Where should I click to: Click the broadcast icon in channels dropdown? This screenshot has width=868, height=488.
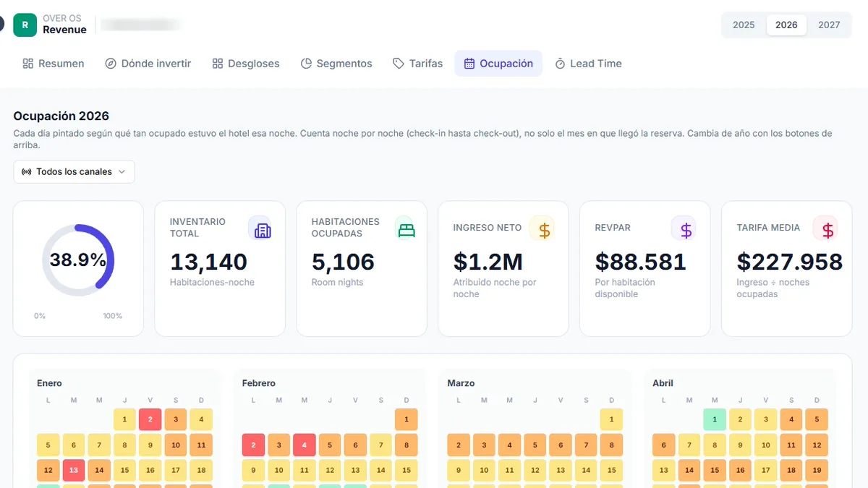27,172
